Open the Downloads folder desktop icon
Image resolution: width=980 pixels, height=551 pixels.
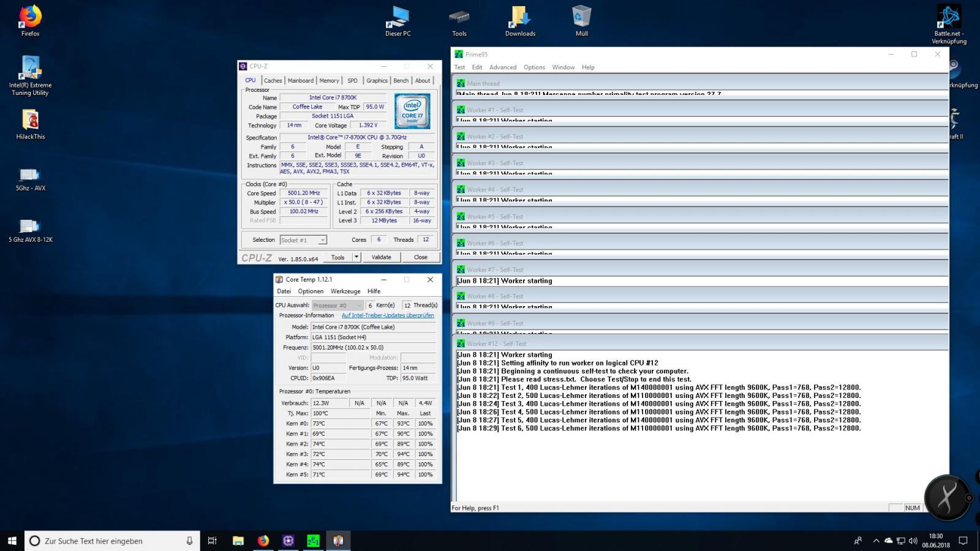click(x=520, y=21)
